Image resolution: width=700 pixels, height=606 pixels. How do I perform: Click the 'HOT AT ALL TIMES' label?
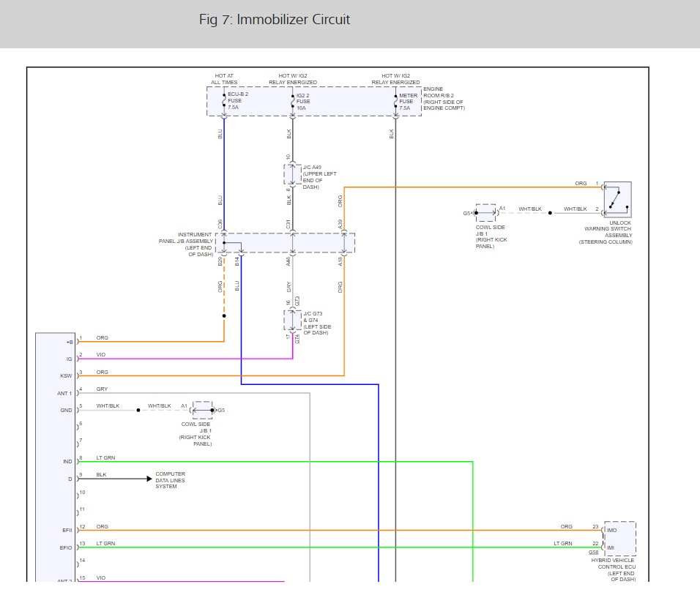224,79
